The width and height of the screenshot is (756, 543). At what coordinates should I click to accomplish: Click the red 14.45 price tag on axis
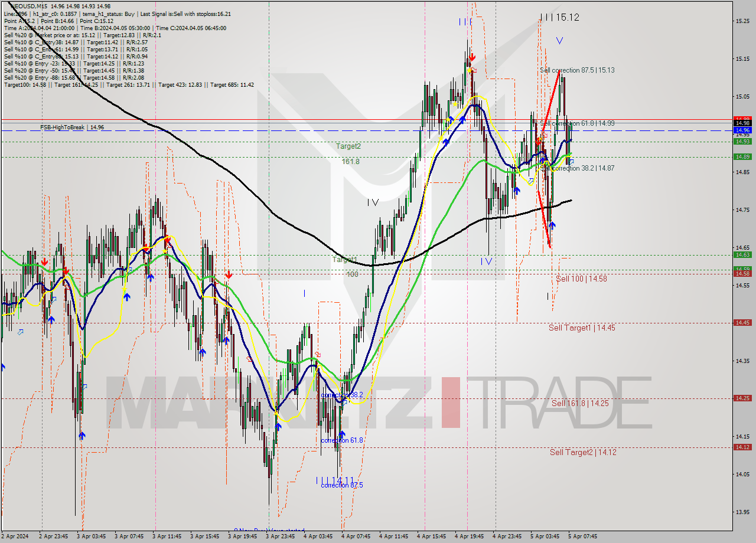[742, 322]
